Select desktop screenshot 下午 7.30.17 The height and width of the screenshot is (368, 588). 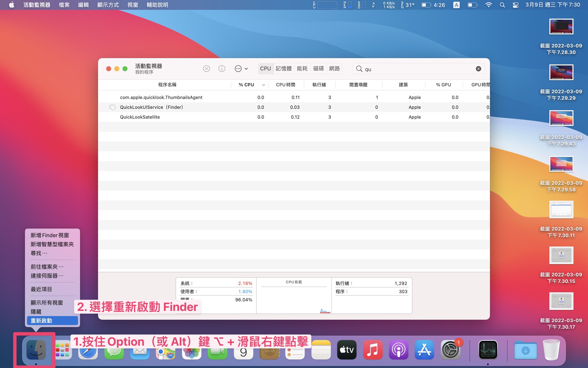[561, 311]
